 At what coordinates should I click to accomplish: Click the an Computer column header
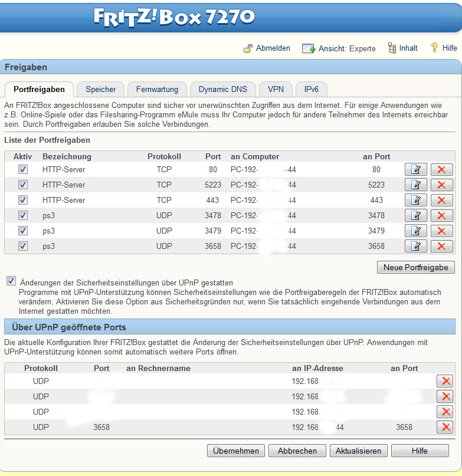(255, 156)
